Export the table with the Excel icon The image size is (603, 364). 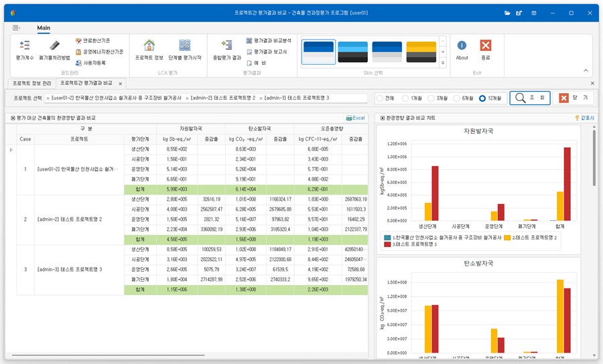click(355, 118)
